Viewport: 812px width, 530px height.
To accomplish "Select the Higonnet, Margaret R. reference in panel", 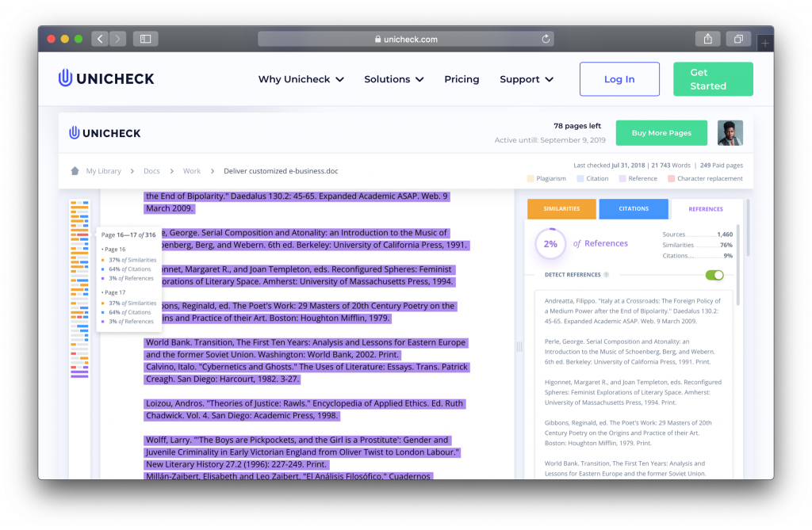I will 633,392.
